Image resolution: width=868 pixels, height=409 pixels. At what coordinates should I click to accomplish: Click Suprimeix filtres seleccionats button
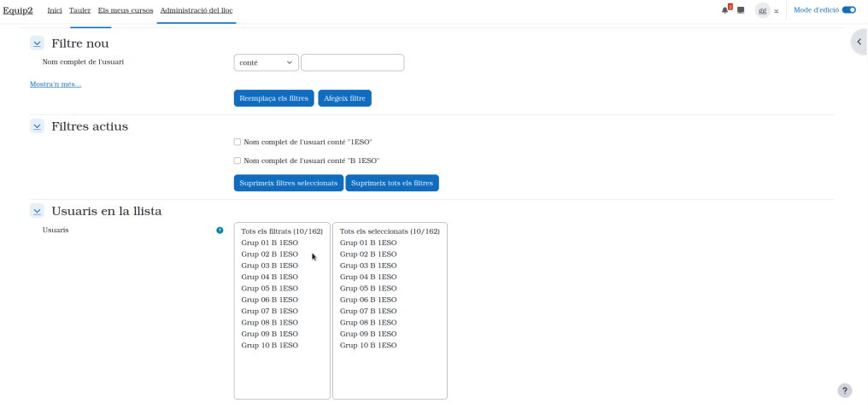click(x=289, y=184)
